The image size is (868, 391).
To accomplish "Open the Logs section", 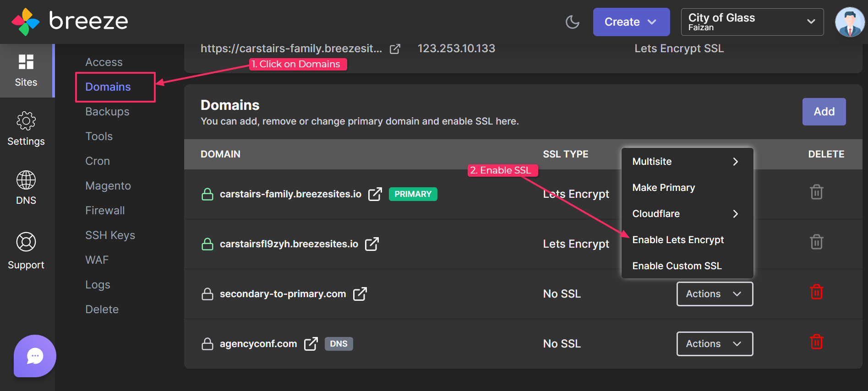I will (98, 285).
